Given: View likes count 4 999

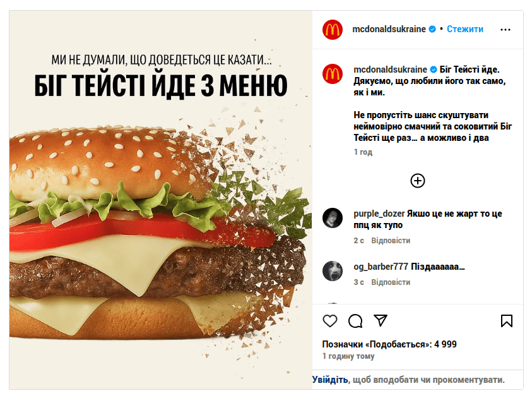Looking at the screenshot, I should [x=389, y=344].
